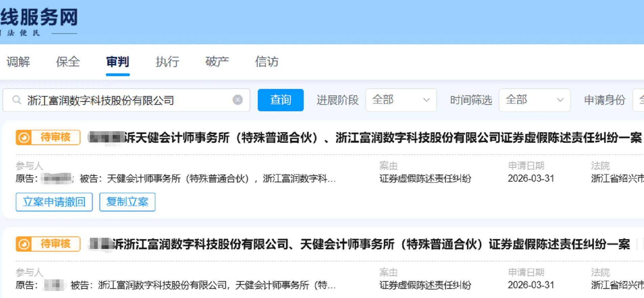Image resolution: width=644 pixels, height=298 pixels.
Task: Click the second case's court 浙江省绍兴市
Action: click(x=617, y=285)
